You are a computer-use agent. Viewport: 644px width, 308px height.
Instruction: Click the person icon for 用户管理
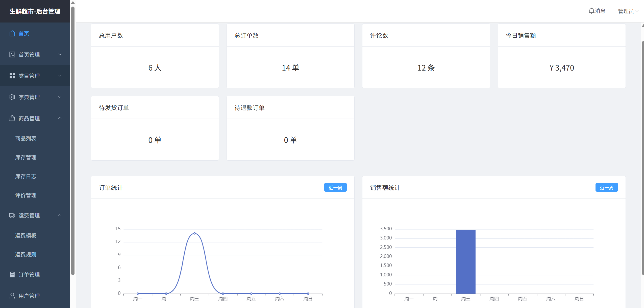[12, 296]
